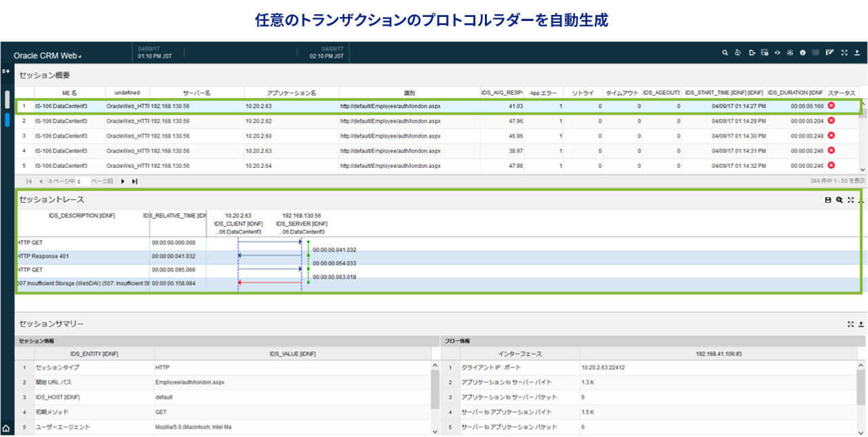Sort by the サーバー名 column header
This screenshot has width=868, height=437.
197,92
